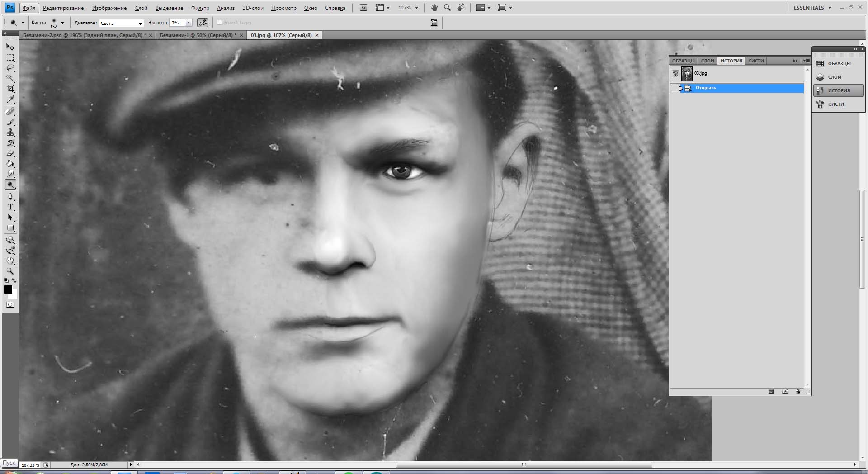Switch to the СЛОИ tab in panel
This screenshot has width=868, height=474.
point(707,61)
